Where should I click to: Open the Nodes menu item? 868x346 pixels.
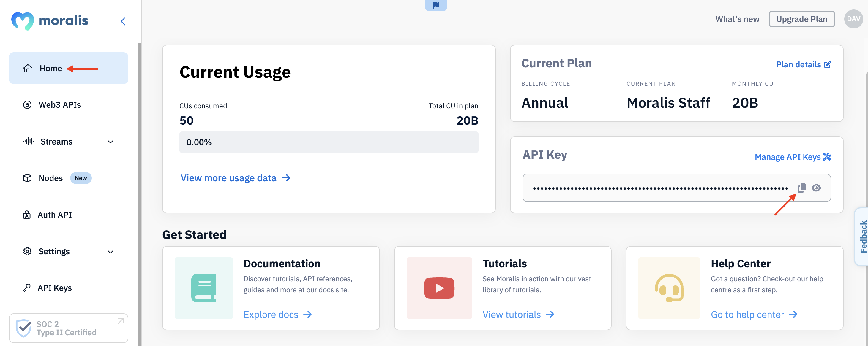68,178
